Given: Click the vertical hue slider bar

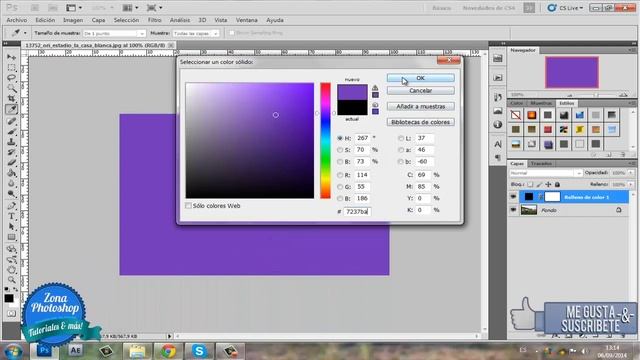Looking at the screenshot, I should coord(325,141).
